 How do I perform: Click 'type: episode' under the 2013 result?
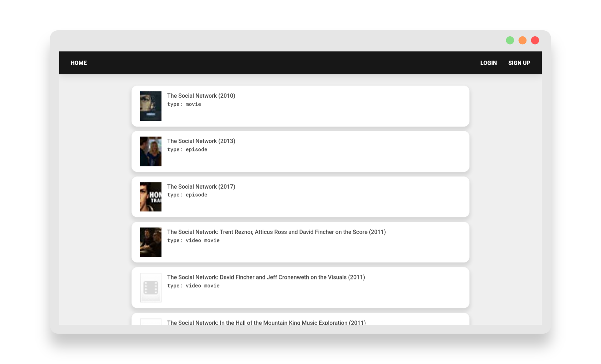(x=187, y=149)
